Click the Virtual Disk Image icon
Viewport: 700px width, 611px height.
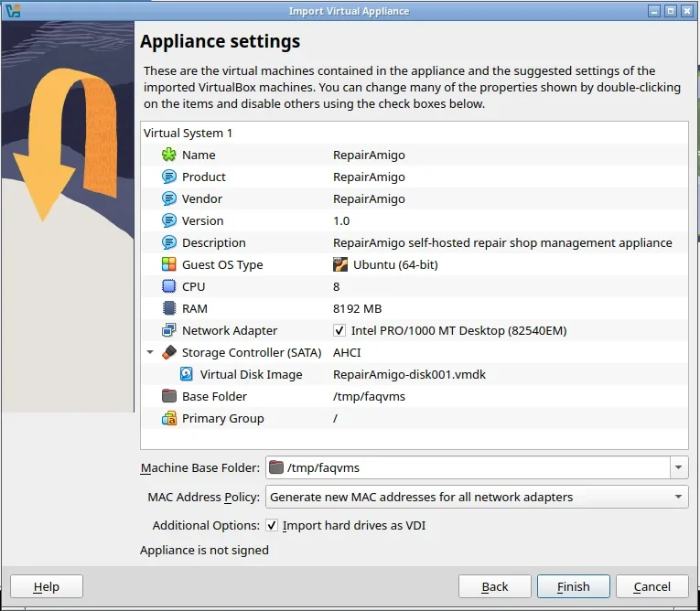[187, 374]
